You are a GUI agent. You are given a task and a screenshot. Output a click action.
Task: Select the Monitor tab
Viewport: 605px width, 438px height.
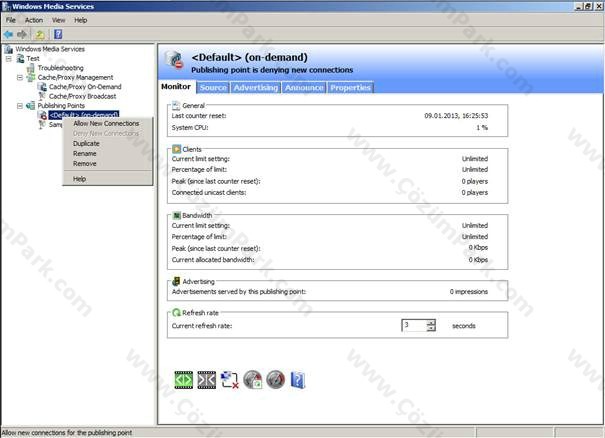click(176, 87)
